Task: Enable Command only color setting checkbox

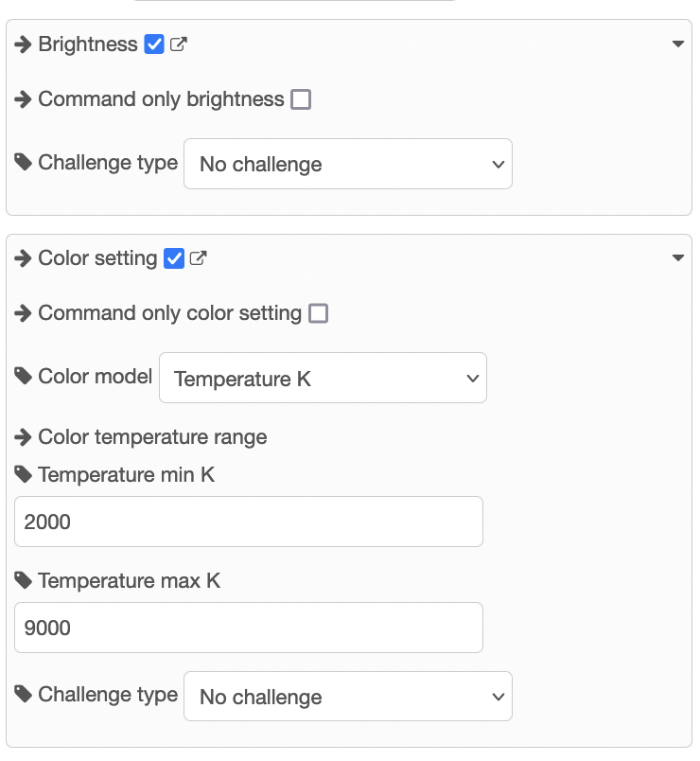Action: [319, 313]
